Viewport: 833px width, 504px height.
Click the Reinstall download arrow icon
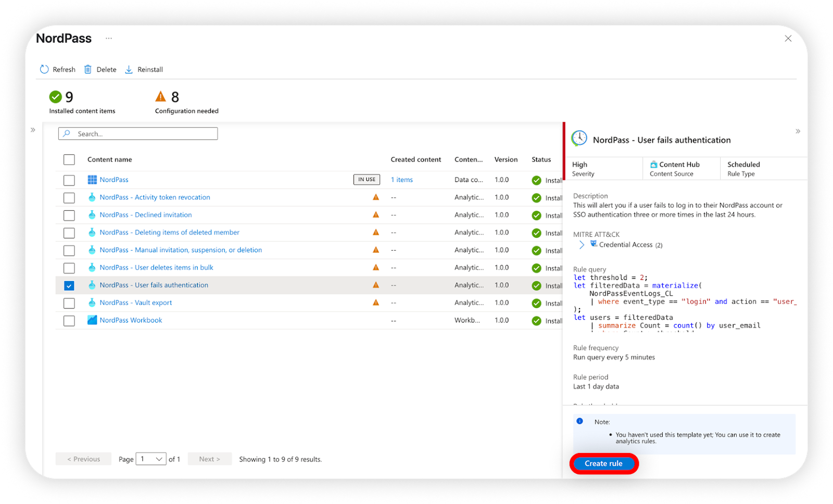click(129, 69)
